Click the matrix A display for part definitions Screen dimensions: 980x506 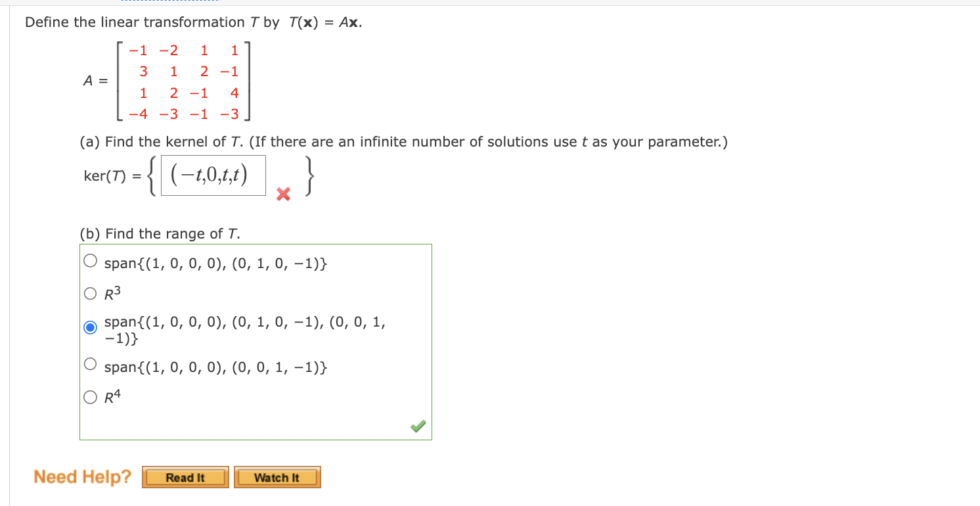pyautogui.click(x=184, y=81)
